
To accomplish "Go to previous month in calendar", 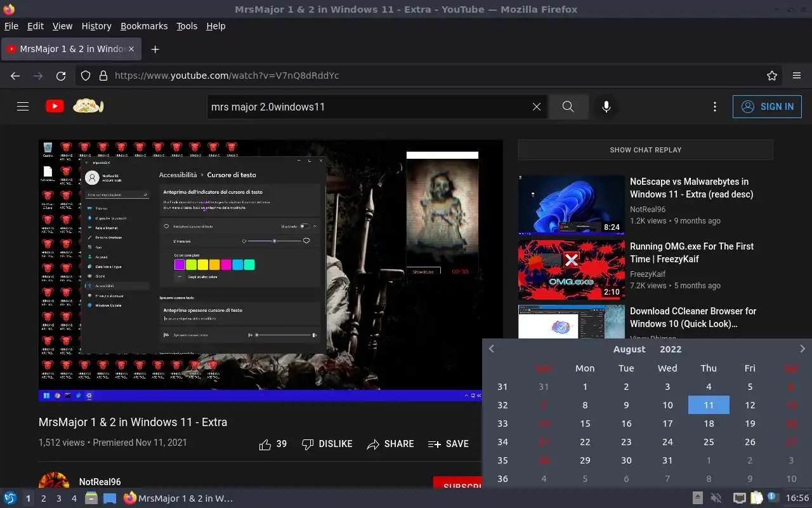I will tap(491, 349).
